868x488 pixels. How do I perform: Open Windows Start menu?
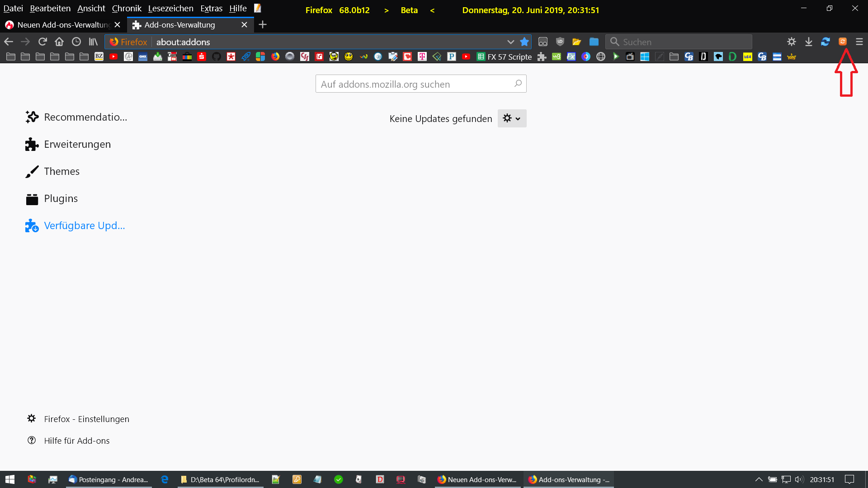click(x=10, y=479)
